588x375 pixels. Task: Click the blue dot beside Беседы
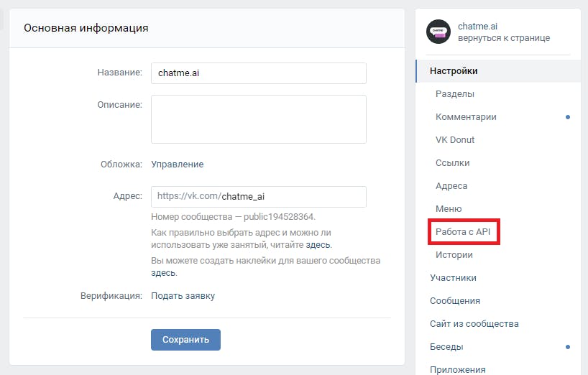click(568, 347)
